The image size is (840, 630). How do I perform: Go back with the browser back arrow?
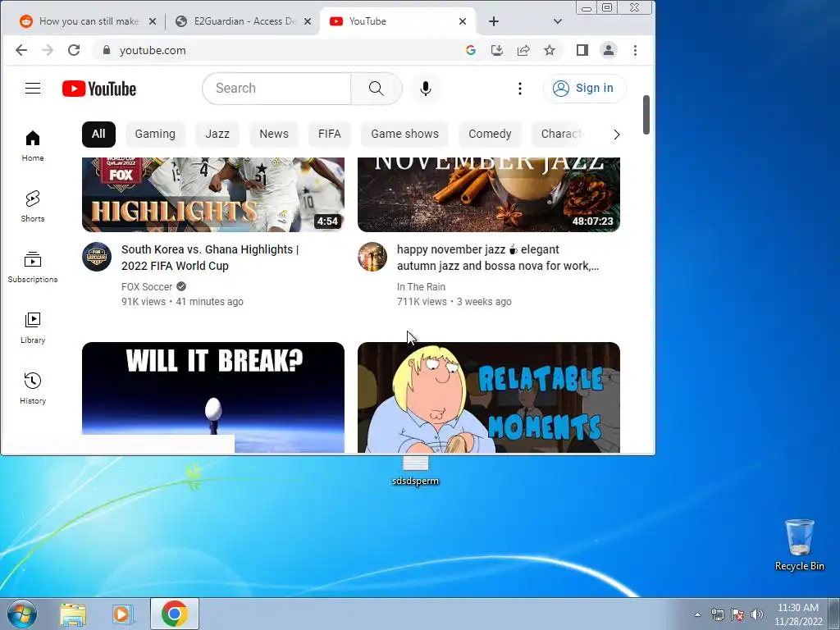(x=21, y=50)
